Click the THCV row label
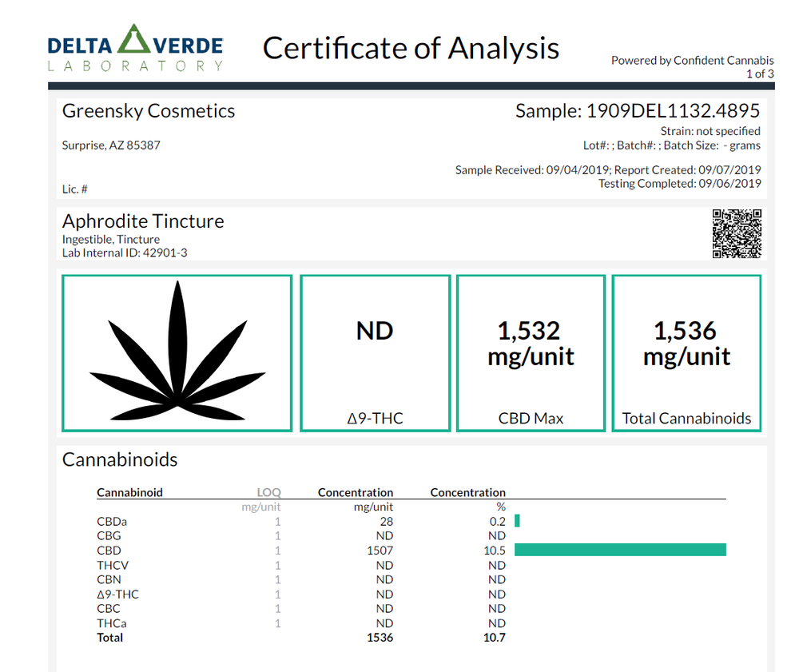 point(113,566)
